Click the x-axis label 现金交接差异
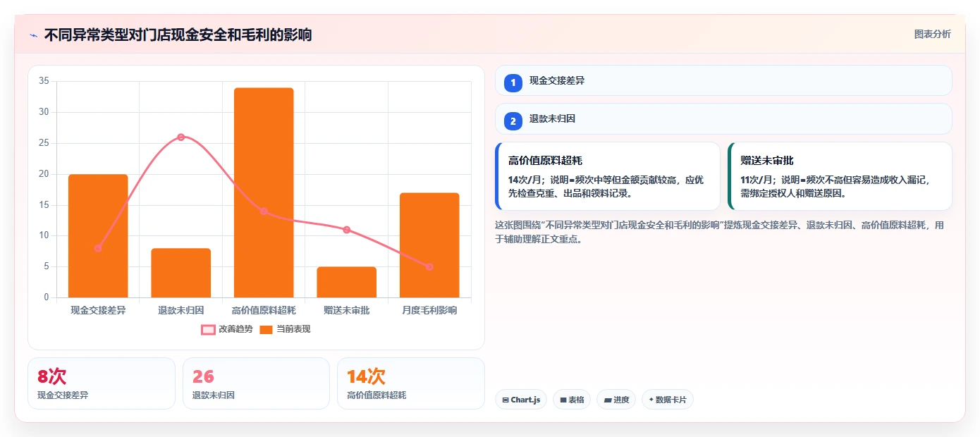 [x=98, y=310]
